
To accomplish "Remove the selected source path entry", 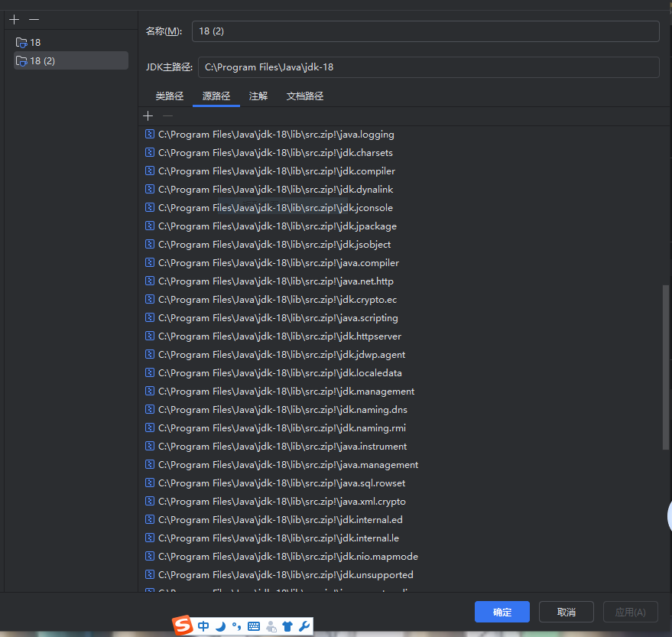I will coord(168,115).
